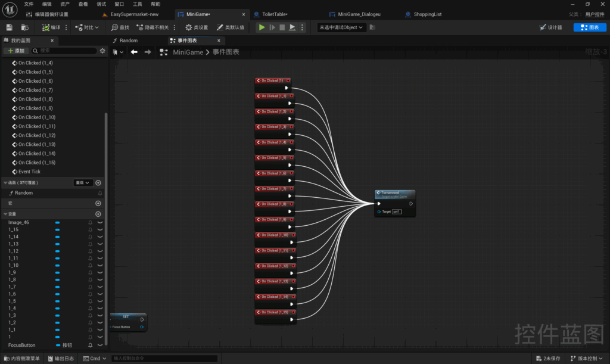The width and height of the screenshot is (610, 364).
Task: Open play options three-dot menu
Action: point(302,27)
